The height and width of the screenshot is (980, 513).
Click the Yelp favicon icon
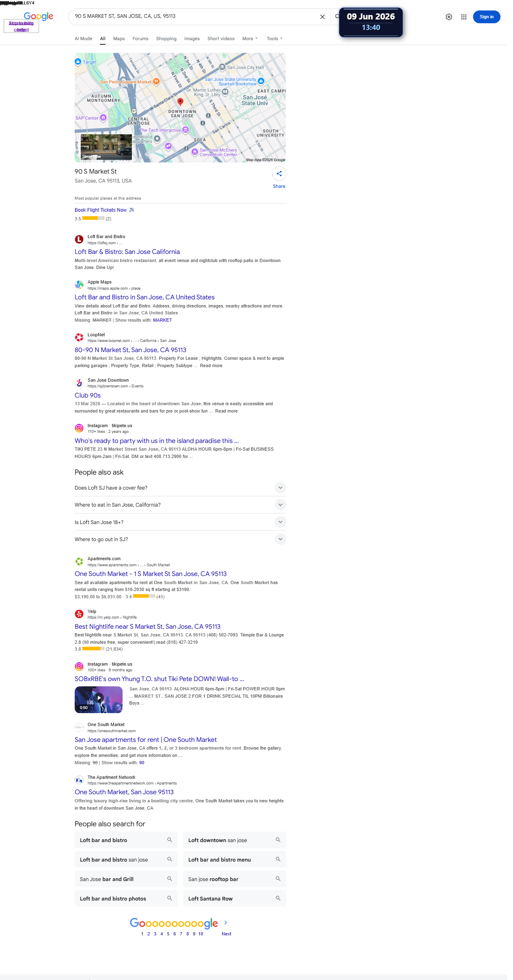click(x=79, y=614)
